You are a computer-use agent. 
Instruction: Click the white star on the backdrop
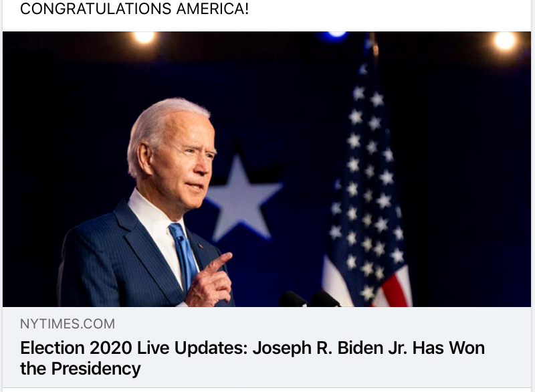[x=242, y=197]
